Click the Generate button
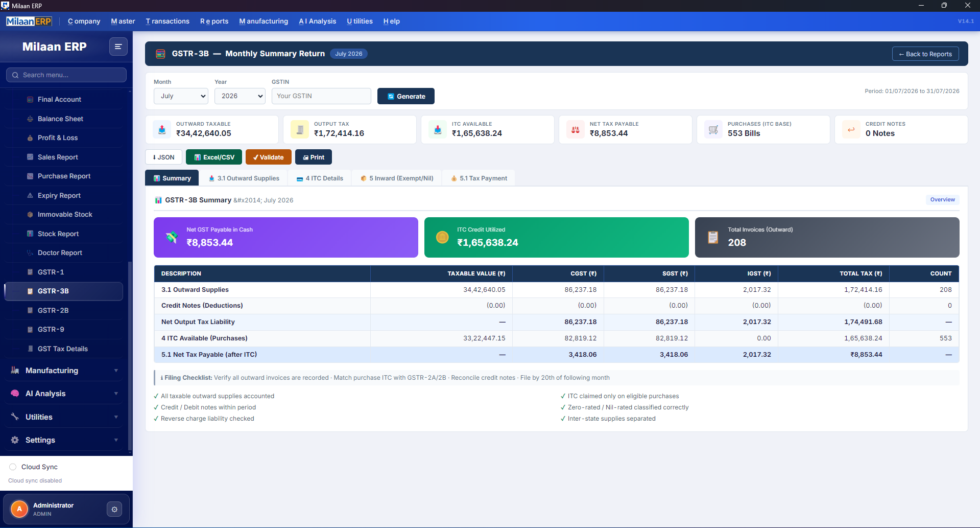The width and height of the screenshot is (980, 528). [406, 96]
